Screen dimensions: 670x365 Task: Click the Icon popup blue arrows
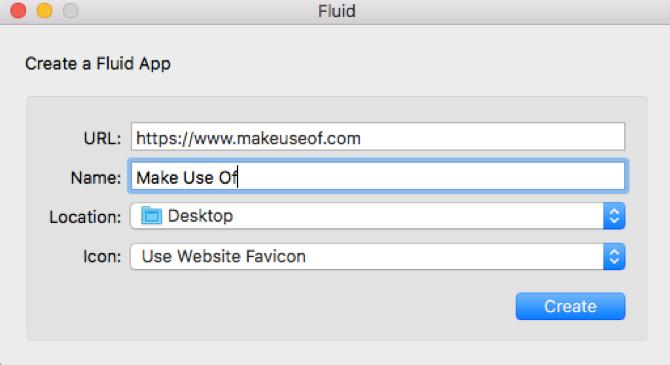pyautogui.click(x=614, y=256)
